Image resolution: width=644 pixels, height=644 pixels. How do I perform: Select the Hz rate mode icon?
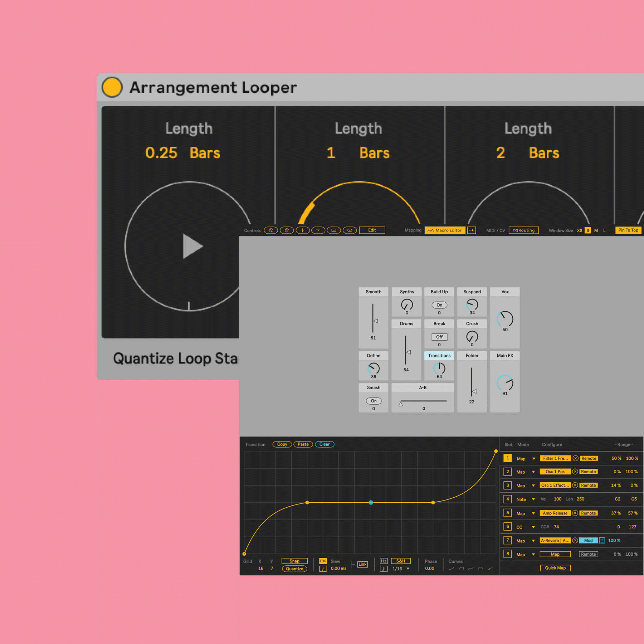click(x=384, y=561)
